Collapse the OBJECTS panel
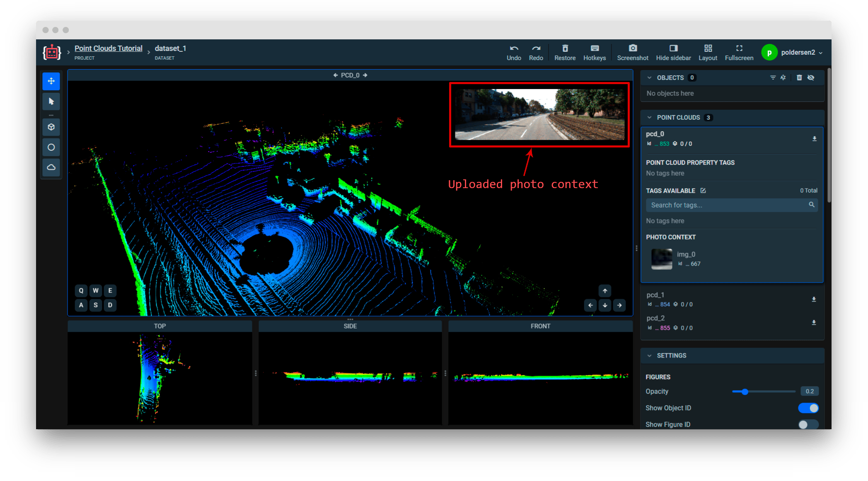This screenshot has height=481, width=868. point(649,78)
